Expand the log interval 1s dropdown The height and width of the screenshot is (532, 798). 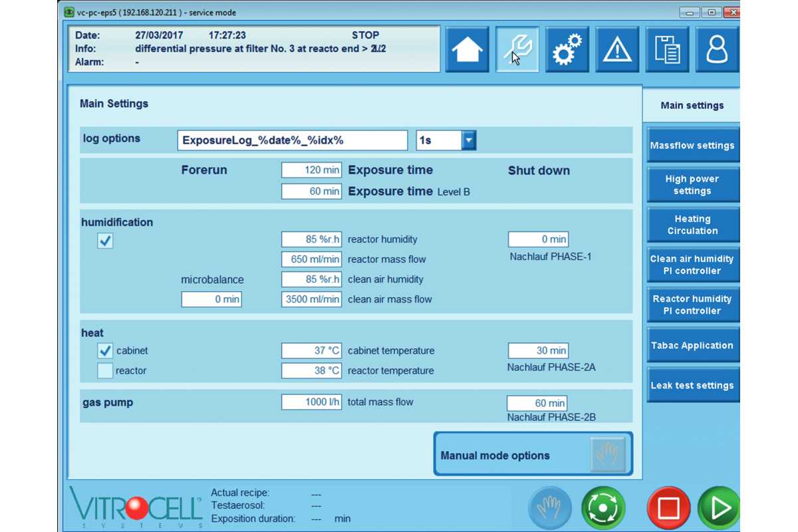click(x=469, y=140)
